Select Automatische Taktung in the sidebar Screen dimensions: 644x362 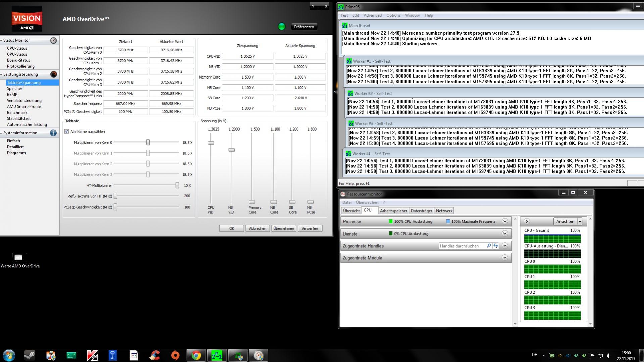click(27, 125)
